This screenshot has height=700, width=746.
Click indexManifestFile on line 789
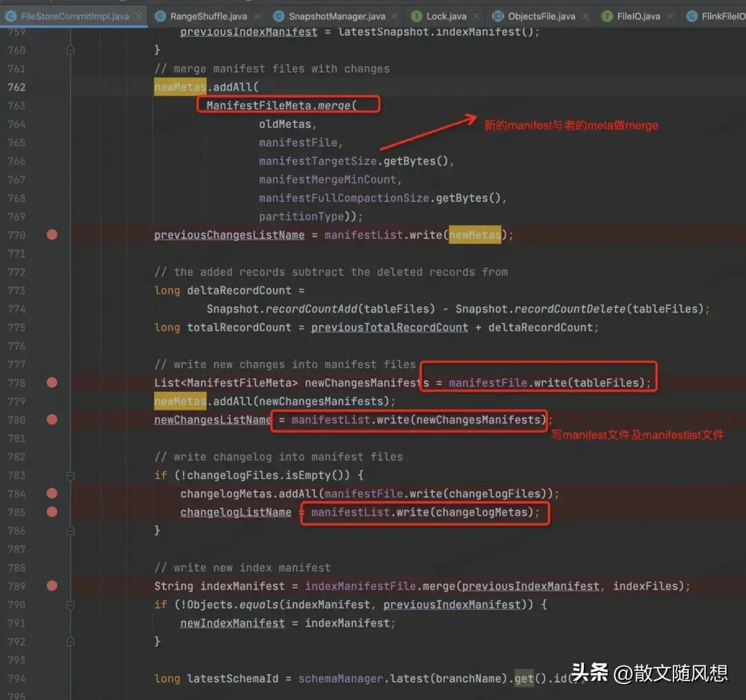click(360, 586)
